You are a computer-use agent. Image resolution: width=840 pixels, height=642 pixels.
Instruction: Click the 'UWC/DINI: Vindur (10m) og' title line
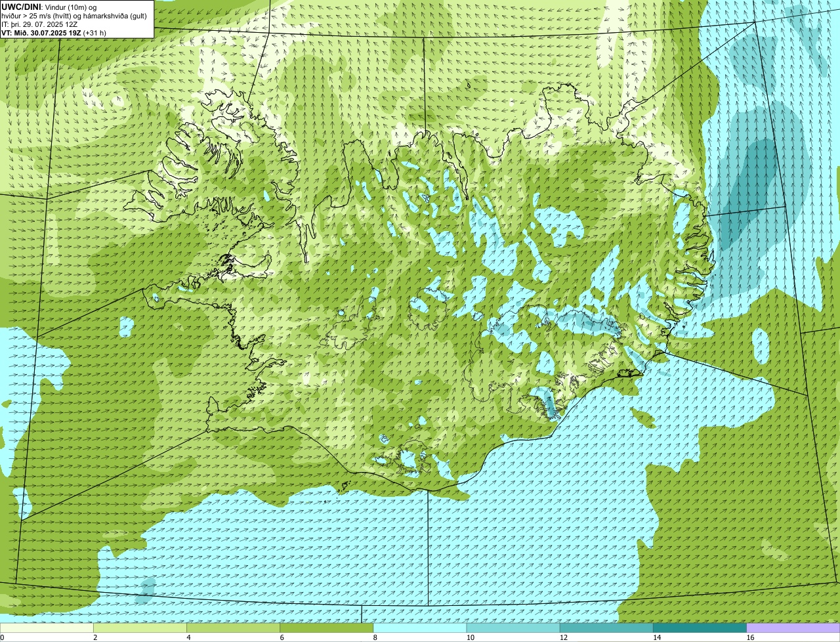click(x=49, y=7)
